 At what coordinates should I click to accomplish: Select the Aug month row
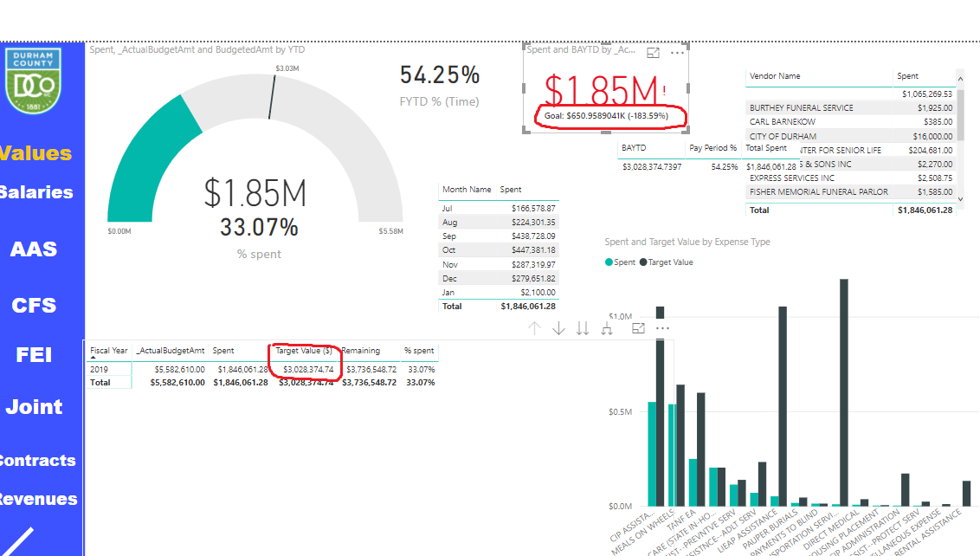tap(499, 222)
